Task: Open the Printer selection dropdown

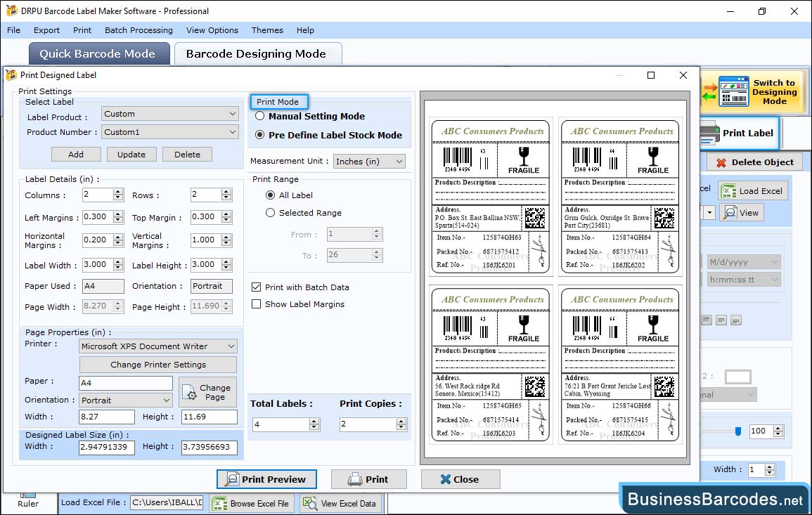Action: tap(158, 346)
